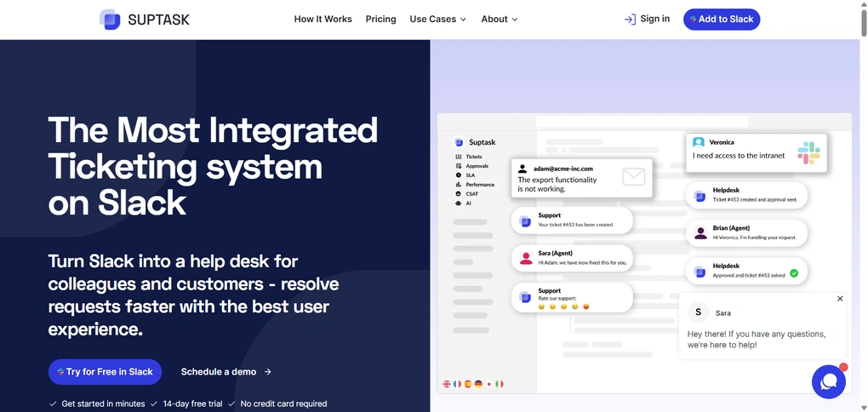Go to the Pricing page
This screenshot has height=412, width=868.
pyautogui.click(x=381, y=20)
